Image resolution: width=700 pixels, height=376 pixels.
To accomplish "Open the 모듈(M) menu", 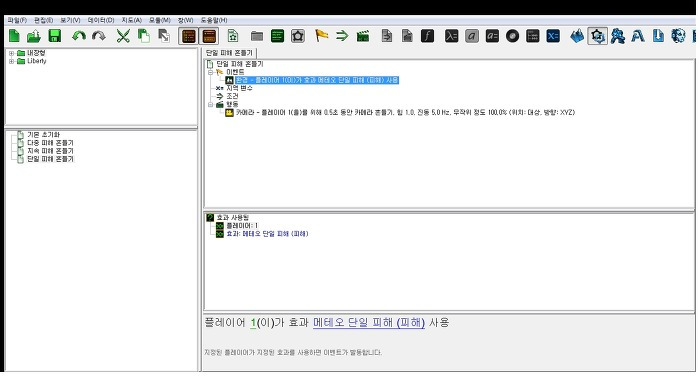I will [160, 20].
